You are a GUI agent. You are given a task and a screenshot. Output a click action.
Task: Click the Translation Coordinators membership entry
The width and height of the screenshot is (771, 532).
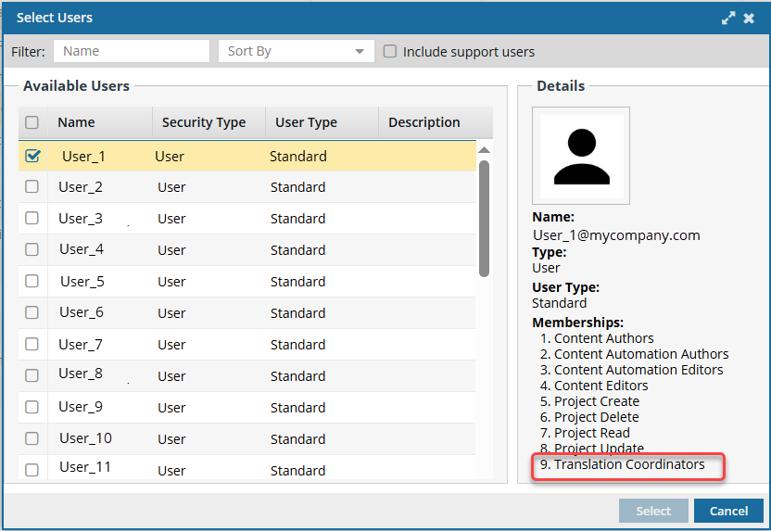coord(628,464)
